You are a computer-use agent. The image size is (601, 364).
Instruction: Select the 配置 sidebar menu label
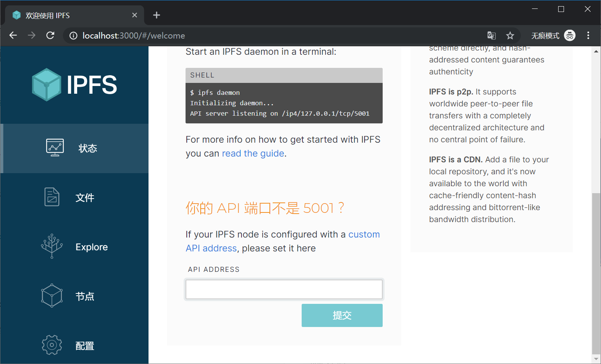tap(85, 346)
